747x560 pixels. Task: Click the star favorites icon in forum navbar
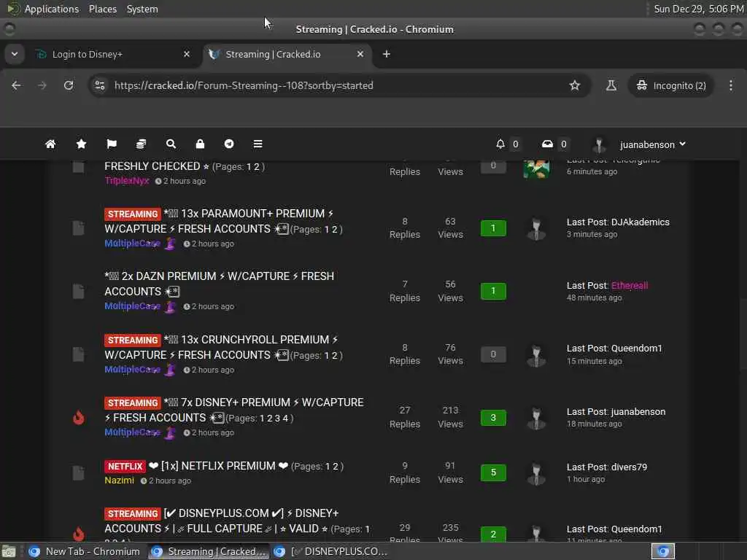click(x=82, y=144)
